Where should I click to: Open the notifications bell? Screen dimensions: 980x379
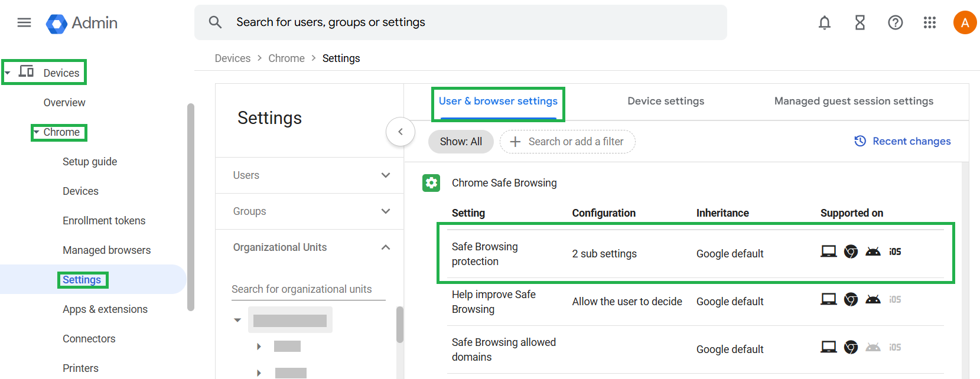tap(825, 22)
